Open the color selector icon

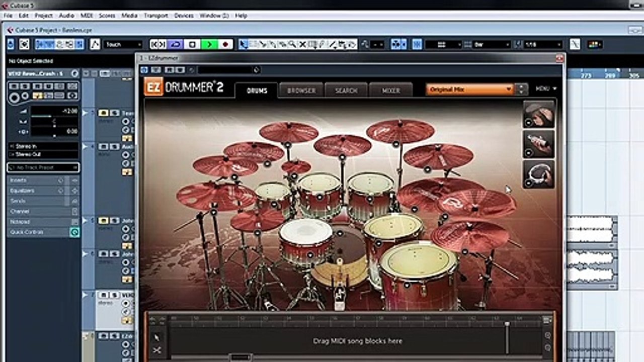595,44
